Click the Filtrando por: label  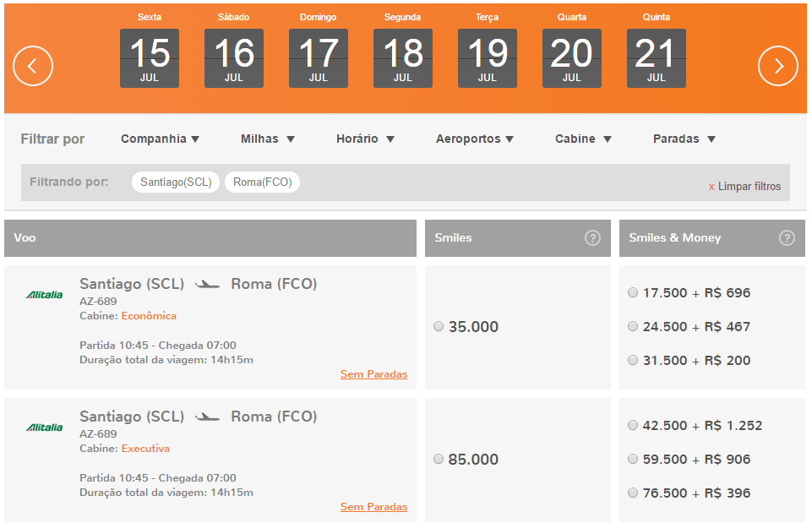(69, 182)
